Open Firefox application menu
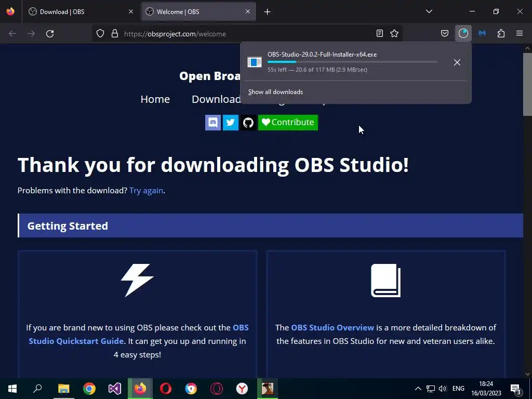The width and height of the screenshot is (532, 399). tap(520, 33)
